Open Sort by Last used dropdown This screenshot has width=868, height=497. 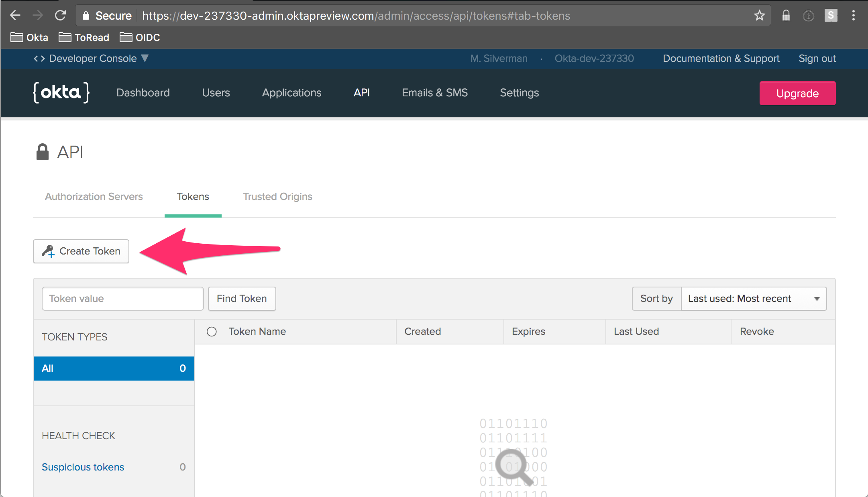click(754, 299)
